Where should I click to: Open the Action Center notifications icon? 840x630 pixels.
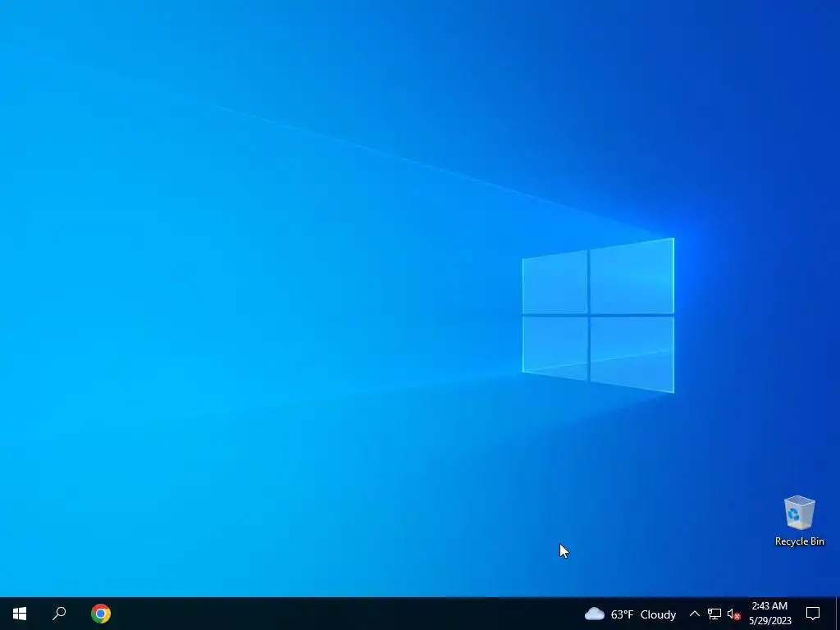813,614
